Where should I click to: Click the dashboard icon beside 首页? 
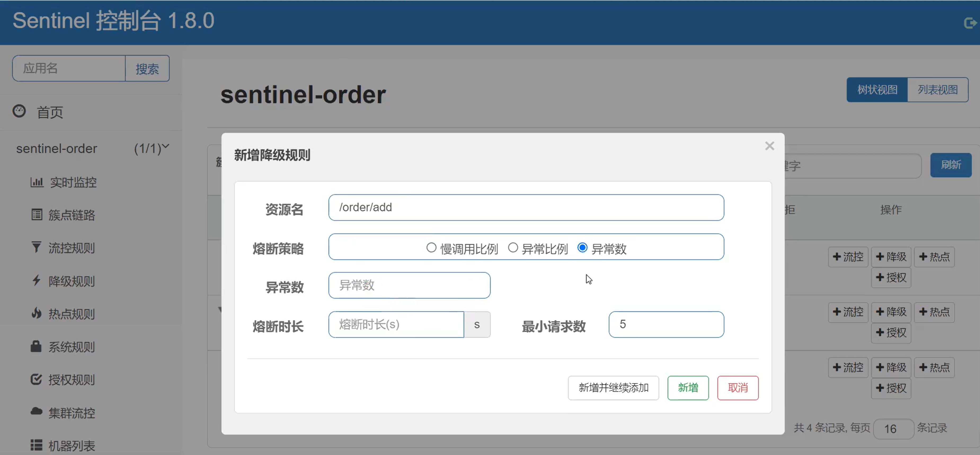click(19, 111)
